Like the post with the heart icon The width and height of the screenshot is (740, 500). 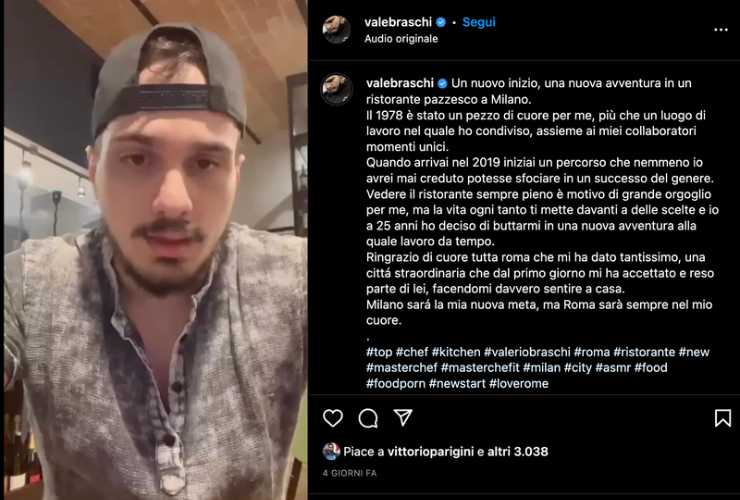[x=333, y=418]
